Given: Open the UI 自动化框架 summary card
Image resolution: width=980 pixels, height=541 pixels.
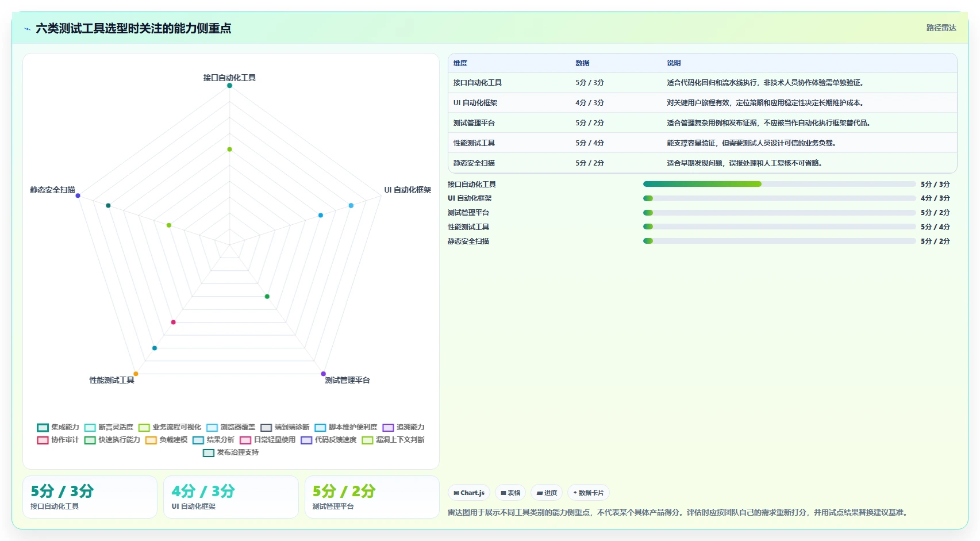Looking at the screenshot, I should (x=231, y=497).
